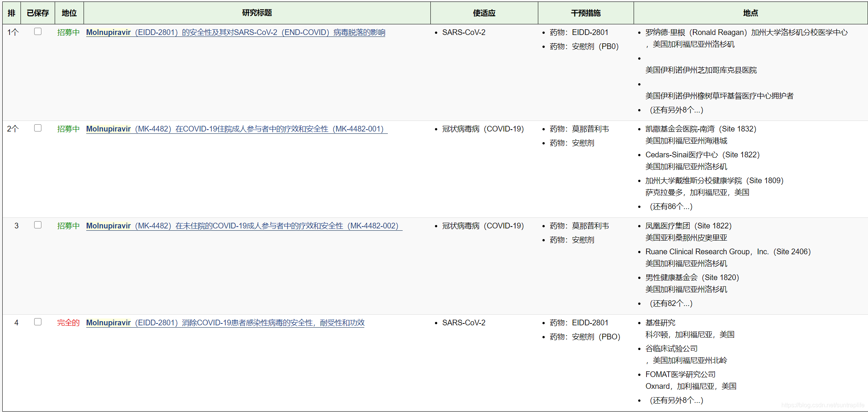
Task: Open the END-COVID Molnupiravir study link
Action: tap(236, 33)
